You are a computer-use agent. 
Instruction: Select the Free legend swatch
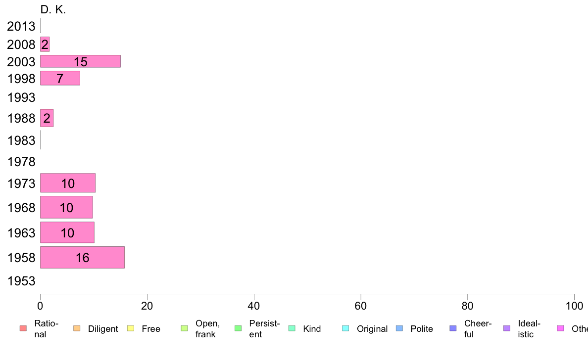(131, 328)
